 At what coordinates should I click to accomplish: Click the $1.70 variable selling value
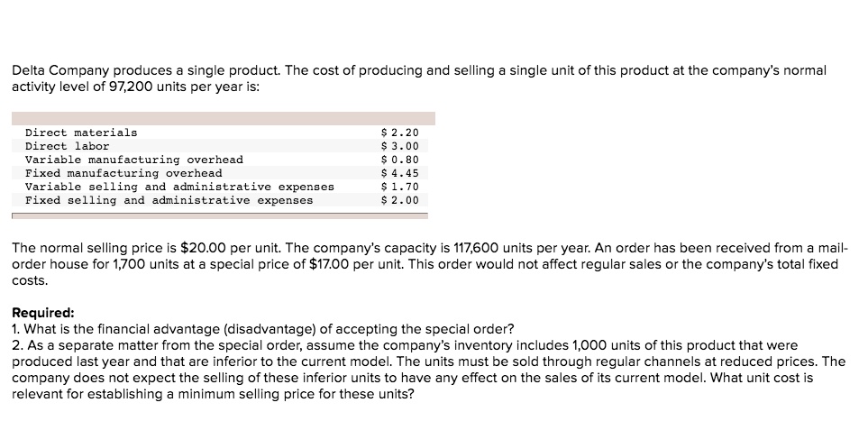tap(399, 187)
